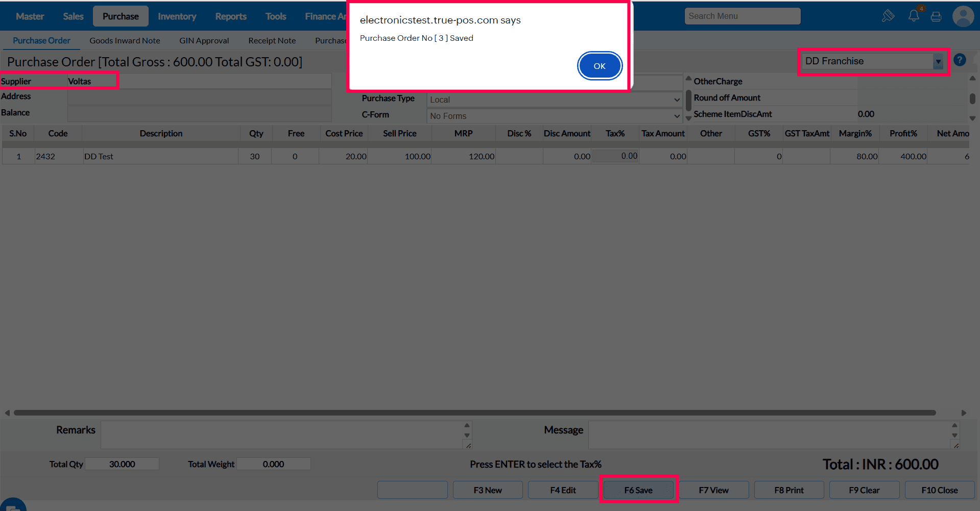Open the theme brush icon in header

[888, 16]
